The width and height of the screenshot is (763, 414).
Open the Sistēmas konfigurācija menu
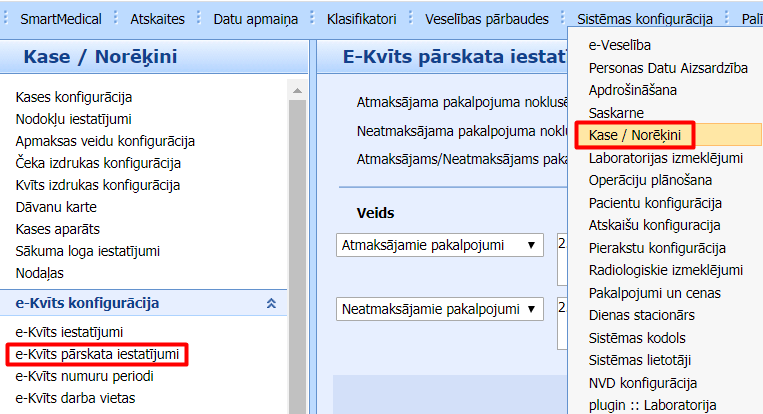(x=644, y=19)
